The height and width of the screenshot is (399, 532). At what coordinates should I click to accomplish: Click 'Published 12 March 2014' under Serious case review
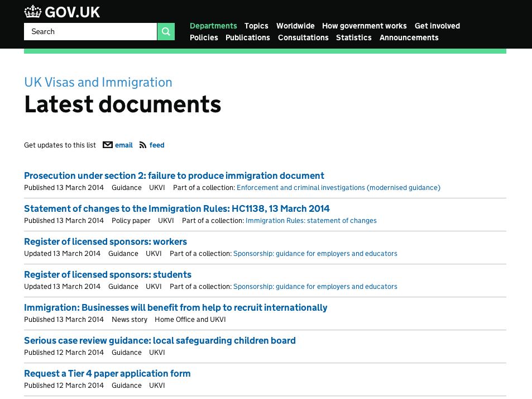64,352
